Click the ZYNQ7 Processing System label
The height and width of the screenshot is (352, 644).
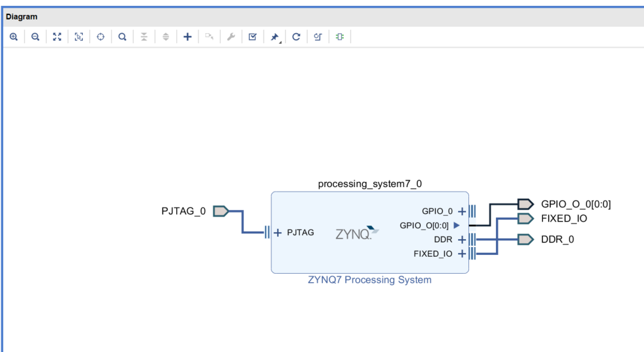tap(369, 280)
